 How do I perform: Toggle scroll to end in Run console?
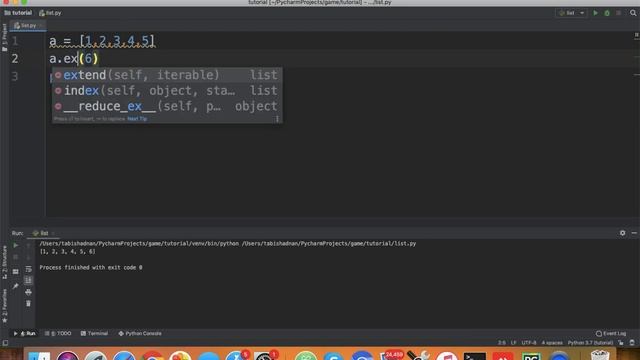point(28,280)
